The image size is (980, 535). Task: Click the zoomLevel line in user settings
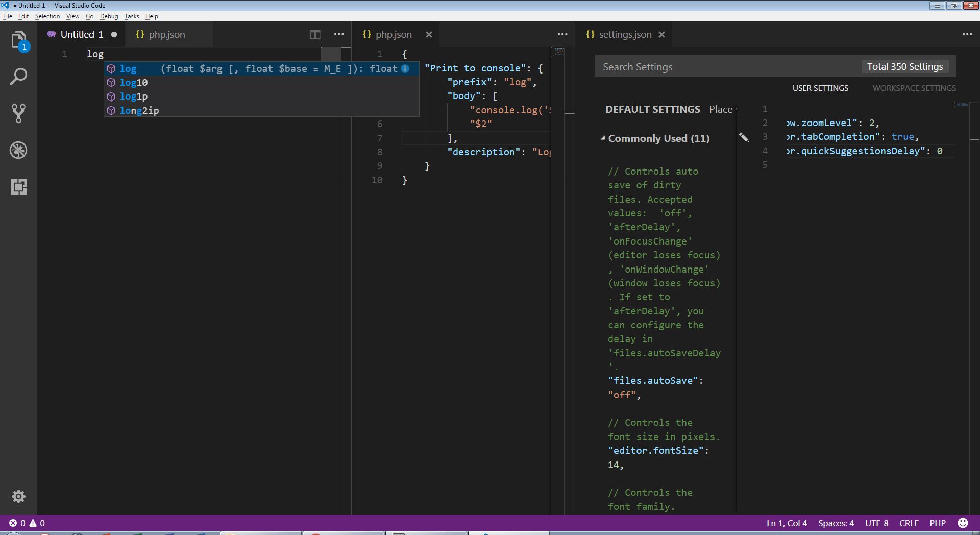click(832, 123)
